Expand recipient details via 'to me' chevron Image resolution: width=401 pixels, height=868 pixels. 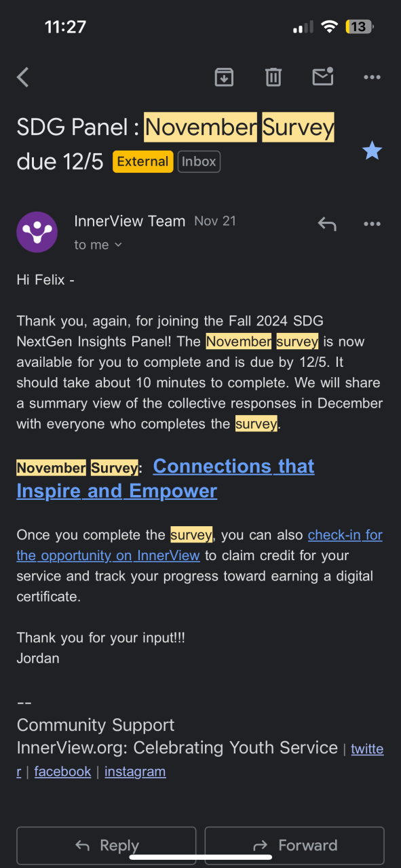click(98, 245)
